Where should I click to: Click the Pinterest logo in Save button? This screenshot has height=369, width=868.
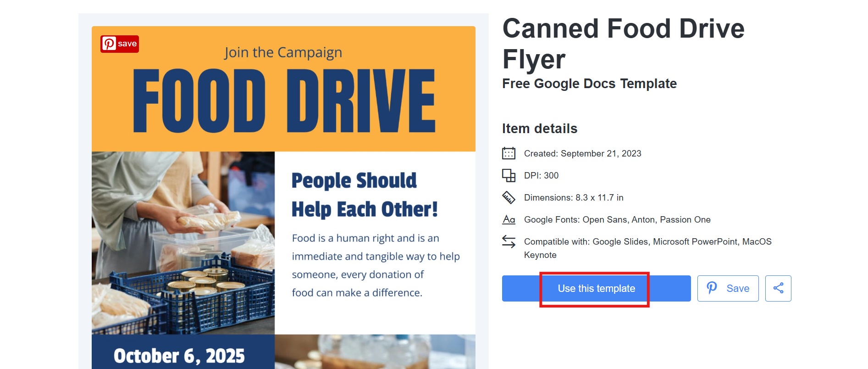pyautogui.click(x=712, y=288)
